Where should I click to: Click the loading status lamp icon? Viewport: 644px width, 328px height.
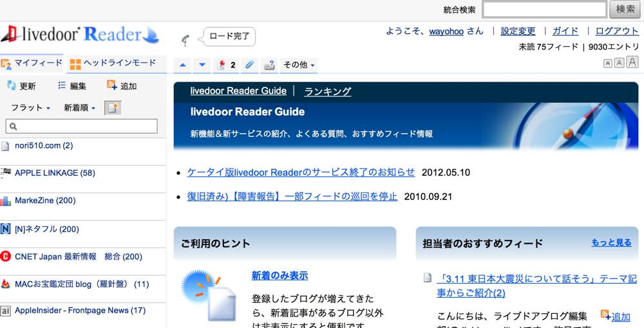click(186, 40)
